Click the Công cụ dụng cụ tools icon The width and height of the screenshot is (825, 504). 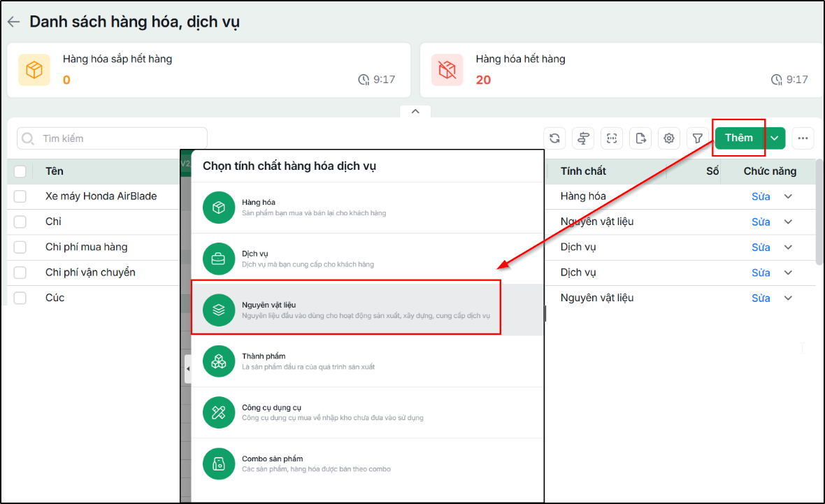coord(219,412)
